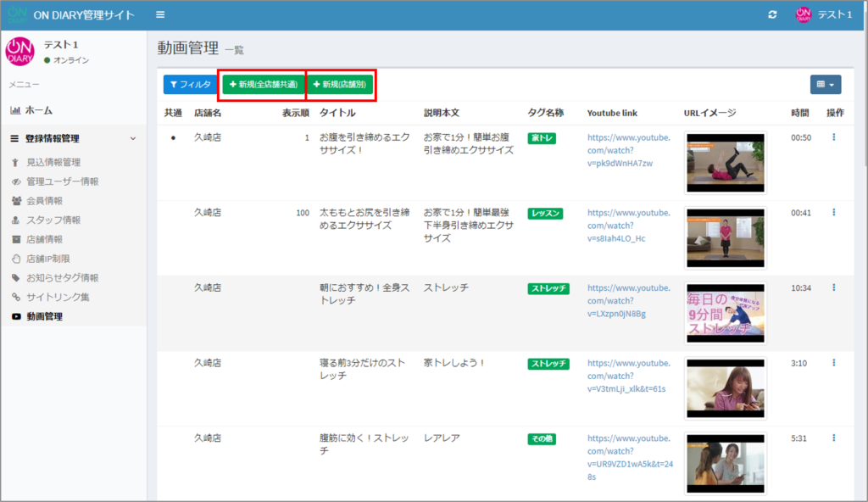This screenshot has height=502, width=868.
Task: Open actions menu for 10:34 stretch video
Action: [833, 288]
